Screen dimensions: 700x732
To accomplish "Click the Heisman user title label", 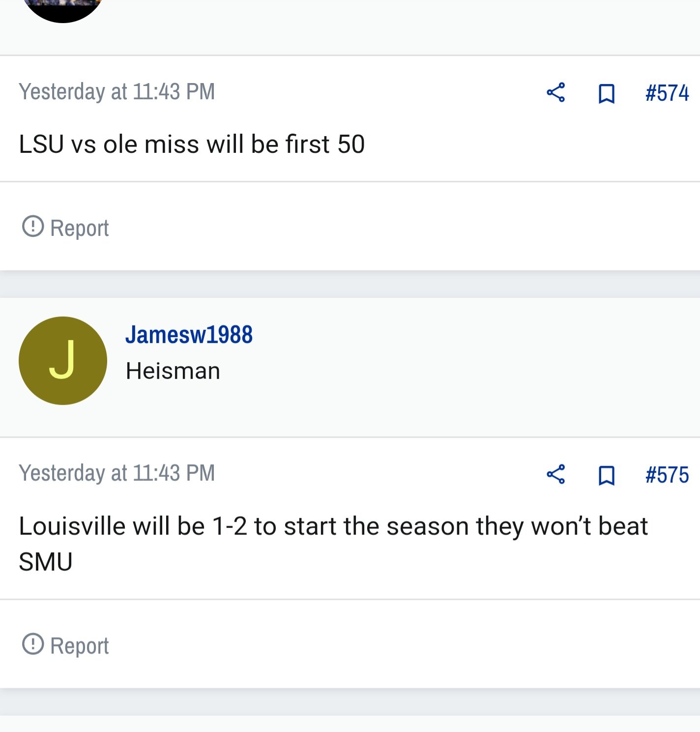I will click(173, 371).
